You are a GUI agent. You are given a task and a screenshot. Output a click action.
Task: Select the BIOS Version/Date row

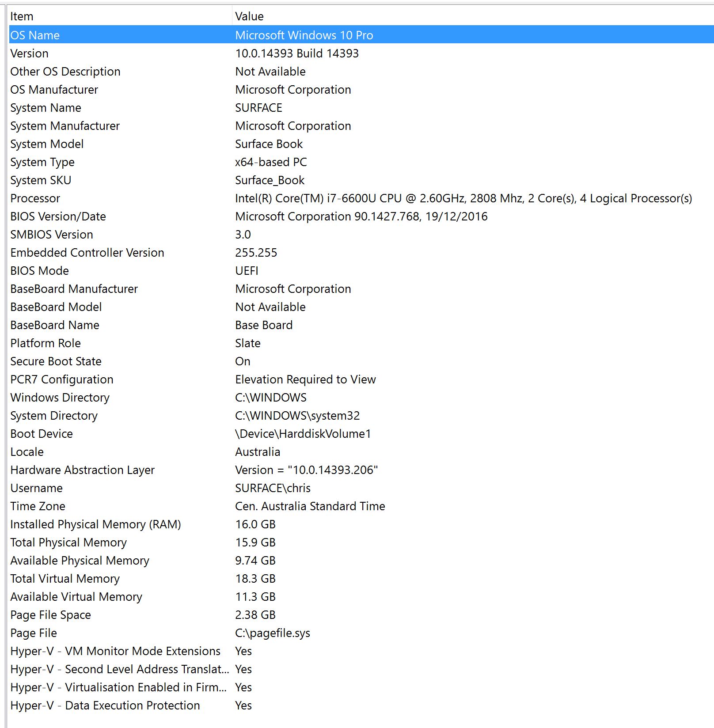pyautogui.click(x=361, y=216)
